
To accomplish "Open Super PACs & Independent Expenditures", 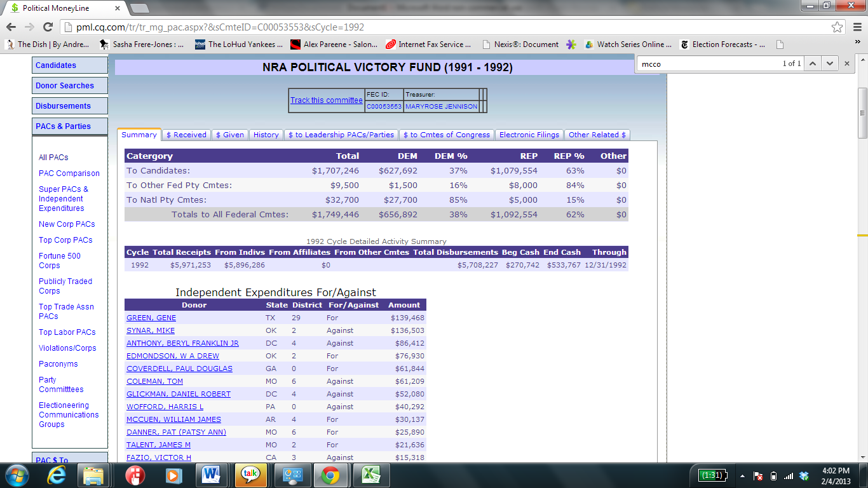I will point(64,199).
